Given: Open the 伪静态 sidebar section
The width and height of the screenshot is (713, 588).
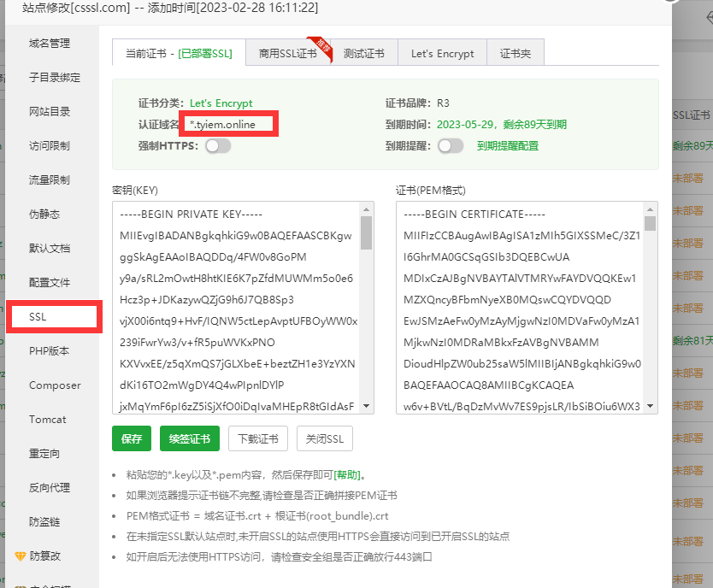Looking at the screenshot, I should pos(44,214).
